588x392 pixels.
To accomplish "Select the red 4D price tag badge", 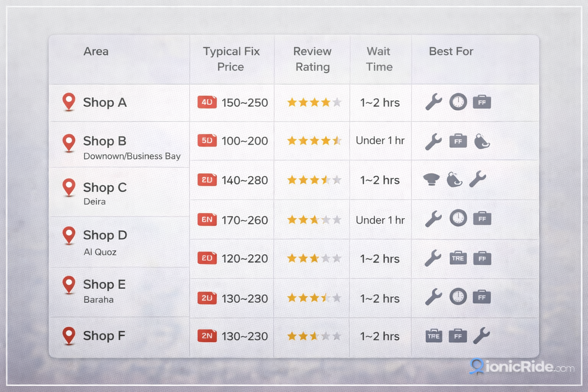I will pyautogui.click(x=207, y=102).
